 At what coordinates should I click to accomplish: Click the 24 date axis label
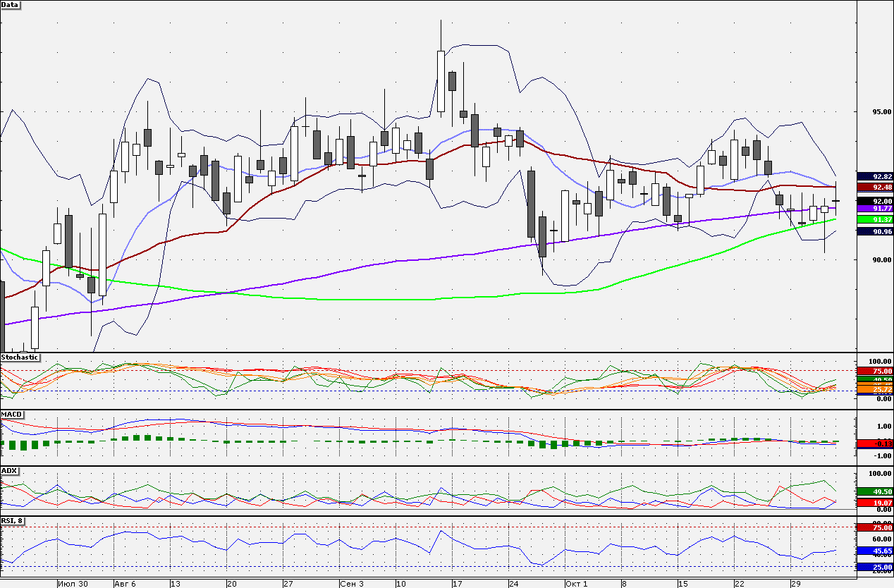tap(514, 584)
